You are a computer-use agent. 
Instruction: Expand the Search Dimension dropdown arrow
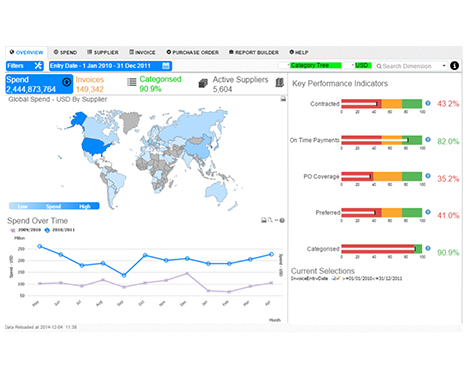tap(444, 66)
